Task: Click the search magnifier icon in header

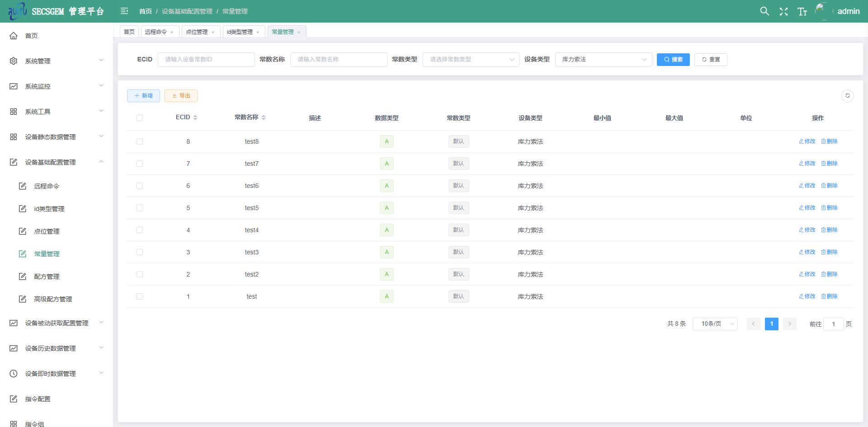Action: tap(764, 11)
